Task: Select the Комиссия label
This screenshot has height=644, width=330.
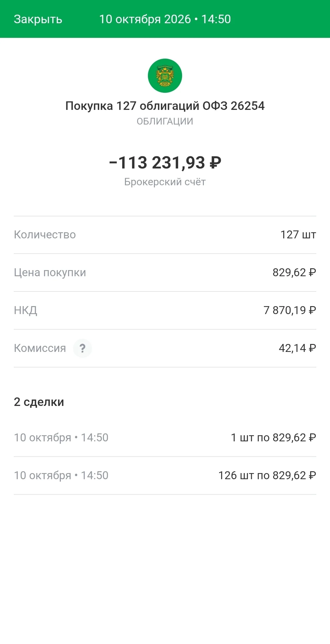Action: 40,348
